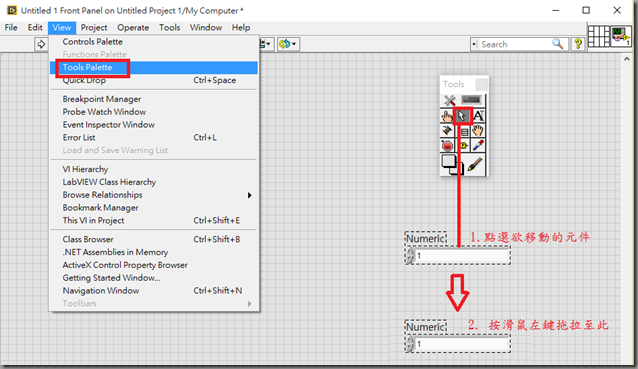The image size is (638, 369).
Task: Open the Window menu
Action: click(206, 28)
